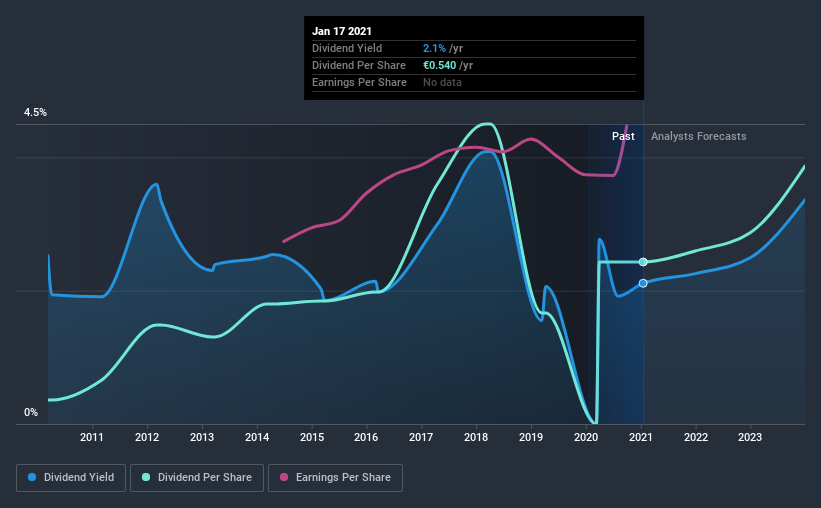The width and height of the screenshot is (821, 508).
Task: Click the 2016 x-axis label
Action: click(366, 437)
